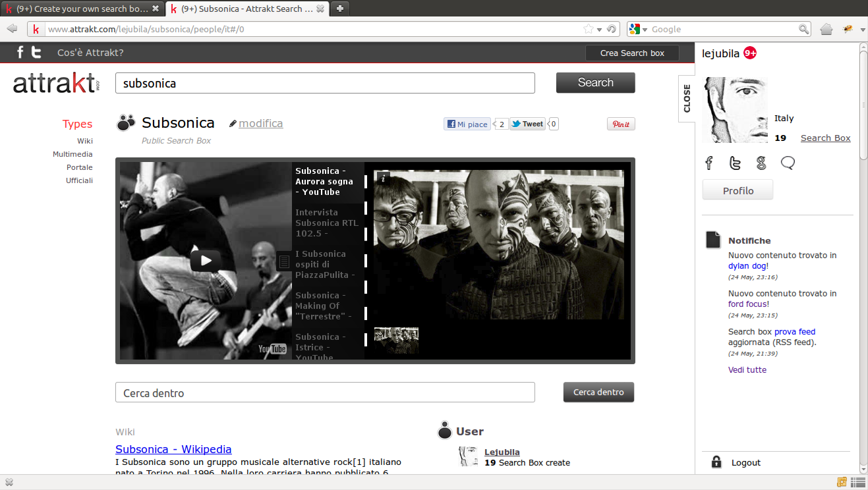The image size is (868, 490).
Task: Click the CLOSE sidebar tab
Action: tap(687, 98)
